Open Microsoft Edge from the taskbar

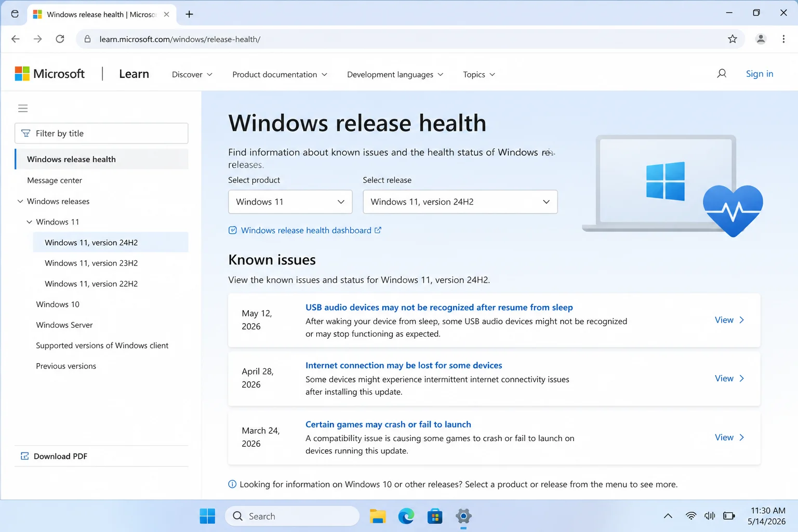pos(406,516)
